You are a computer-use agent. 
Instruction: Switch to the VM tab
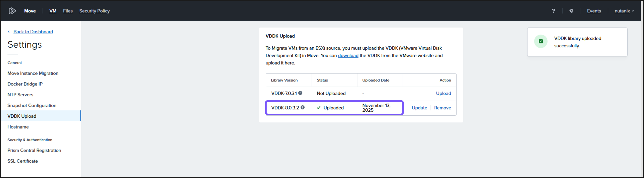(53, 11)
